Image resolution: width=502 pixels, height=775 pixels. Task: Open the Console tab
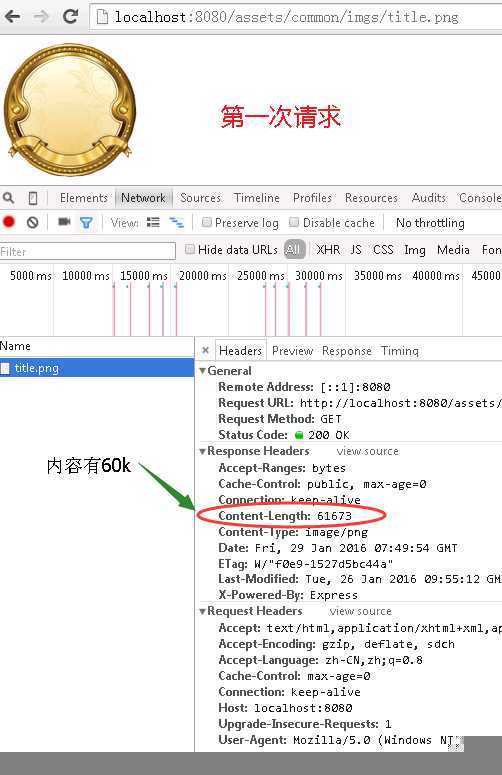[x=480, y=198]
